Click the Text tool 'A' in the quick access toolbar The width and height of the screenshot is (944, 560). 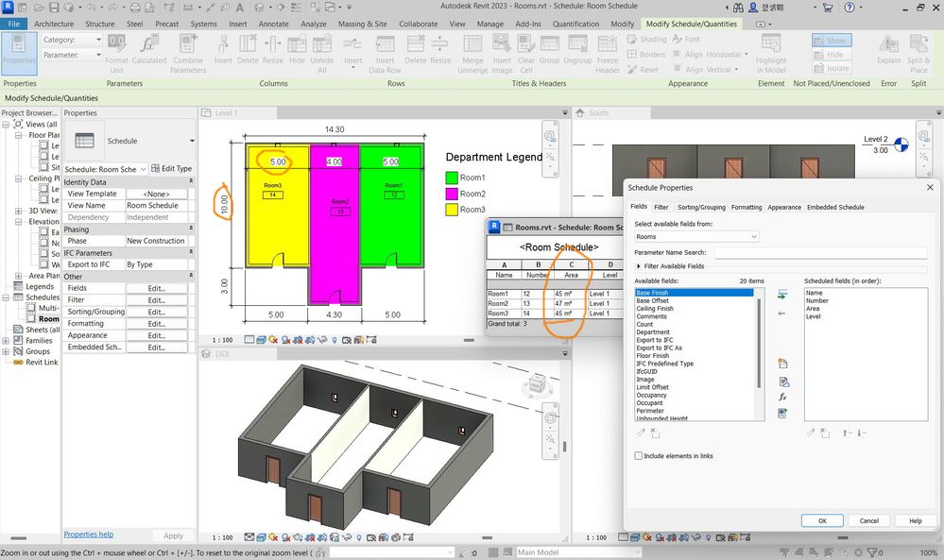click(240, 8)
